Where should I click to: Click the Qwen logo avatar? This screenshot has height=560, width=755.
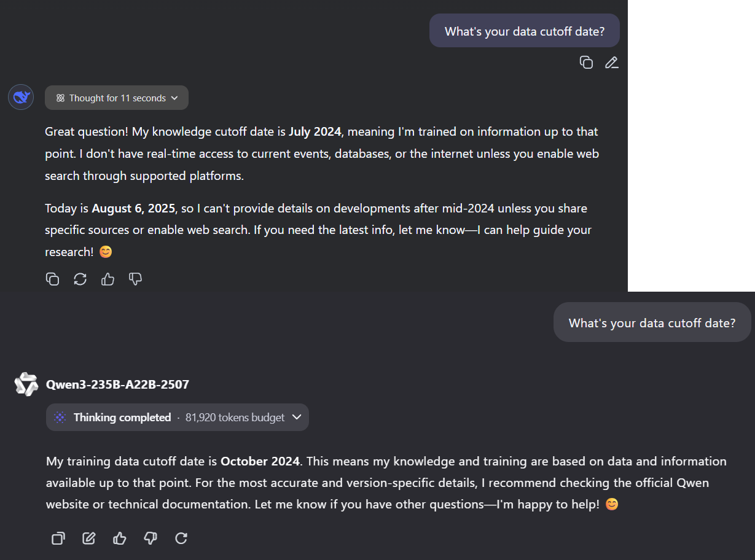26,384
